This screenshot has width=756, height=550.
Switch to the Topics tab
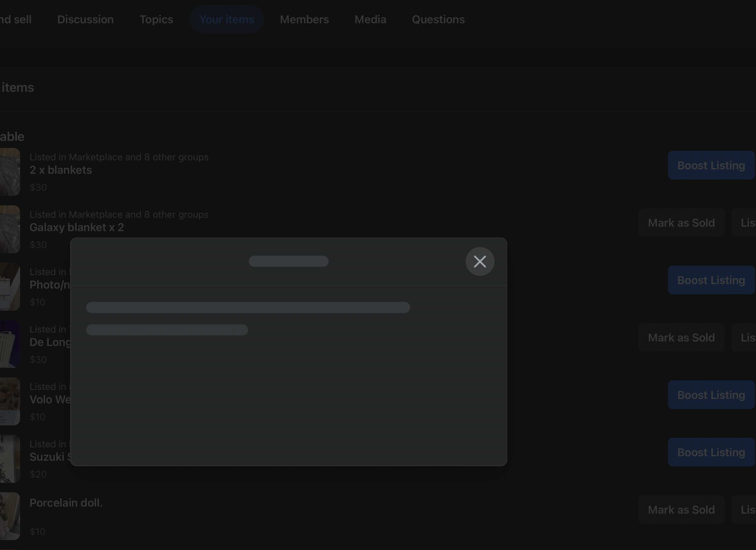(x=156, y=19)
